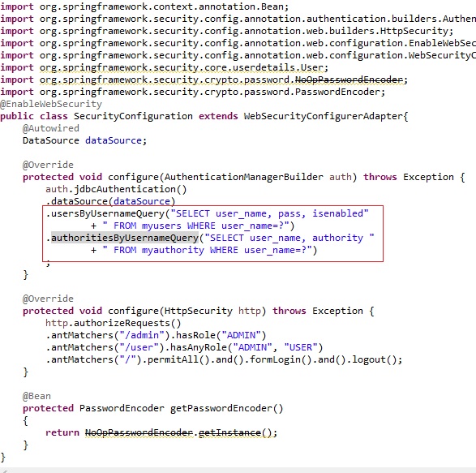The width and height of the screenshot is (476, 473).
Task: Click the permitAll() call
Action: 178,359
